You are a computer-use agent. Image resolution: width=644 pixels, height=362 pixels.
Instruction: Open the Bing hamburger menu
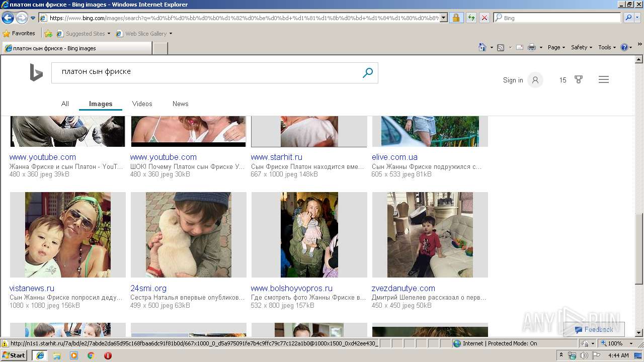coord(604,79)
